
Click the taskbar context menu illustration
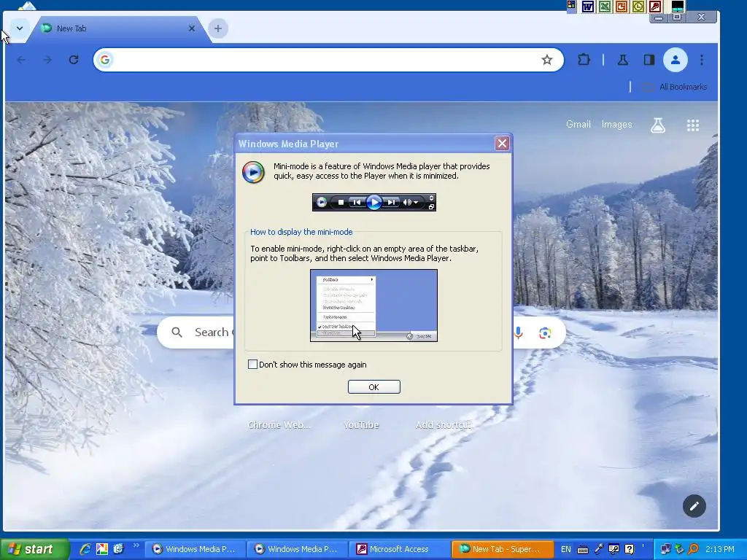tap(374, 306)
